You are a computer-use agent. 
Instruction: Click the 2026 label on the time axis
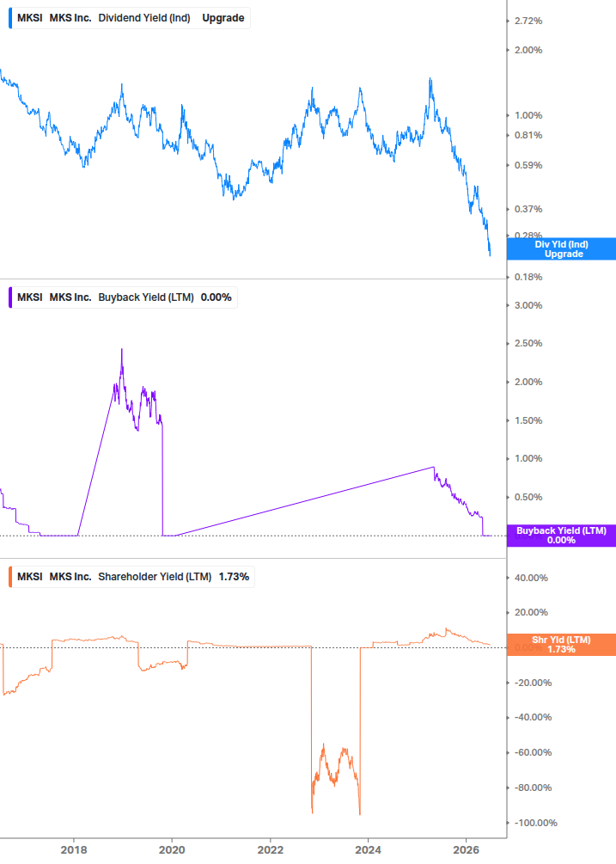(467, 849)
